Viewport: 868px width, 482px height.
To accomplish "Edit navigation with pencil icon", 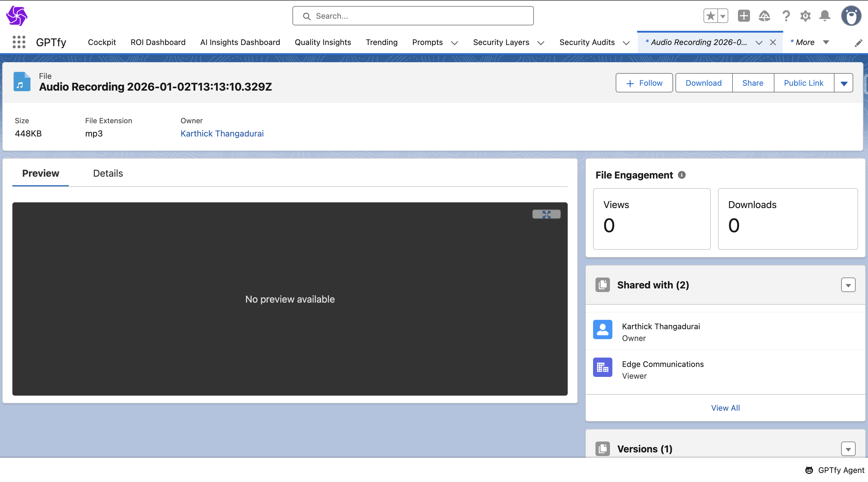I will click(859, 43).
